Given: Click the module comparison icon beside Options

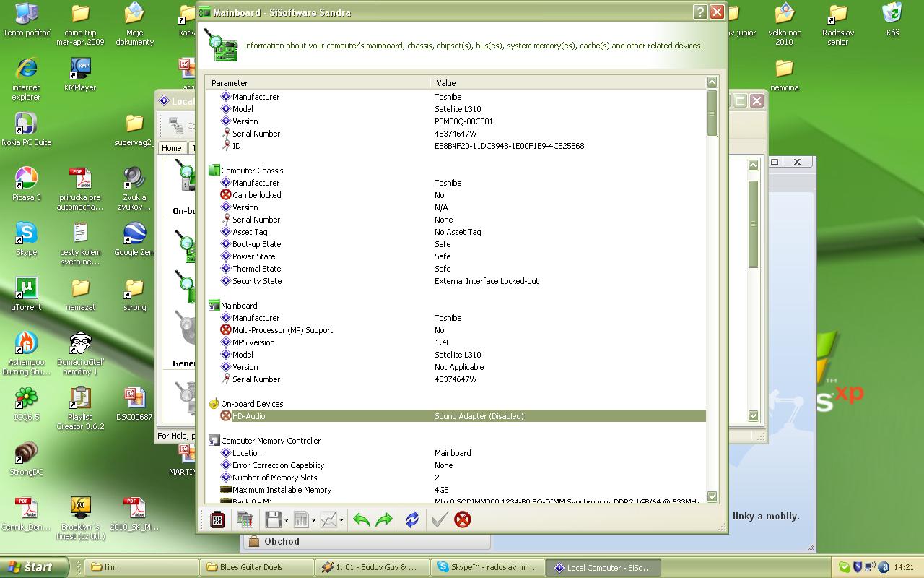Looking at the screenshot, I should [x=245, y=519].
